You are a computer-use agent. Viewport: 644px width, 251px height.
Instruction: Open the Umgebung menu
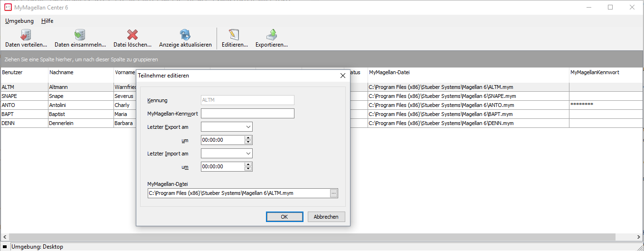19,21
